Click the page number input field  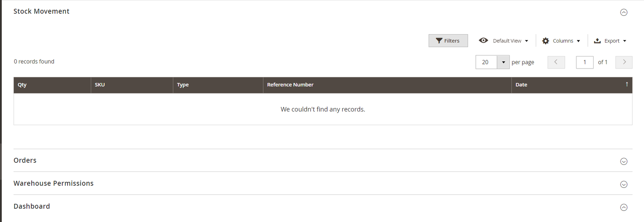coord(585,62)
